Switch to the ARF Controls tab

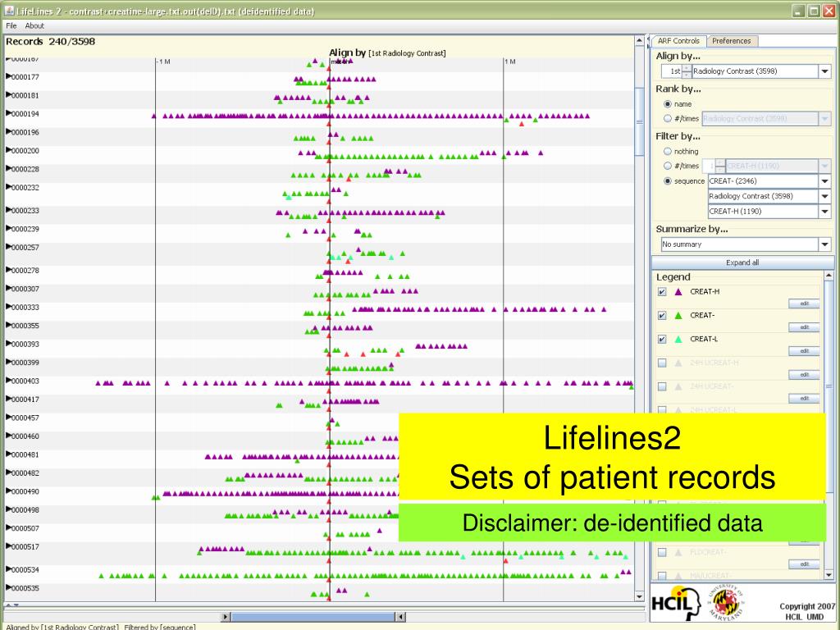tap(678, 41)
